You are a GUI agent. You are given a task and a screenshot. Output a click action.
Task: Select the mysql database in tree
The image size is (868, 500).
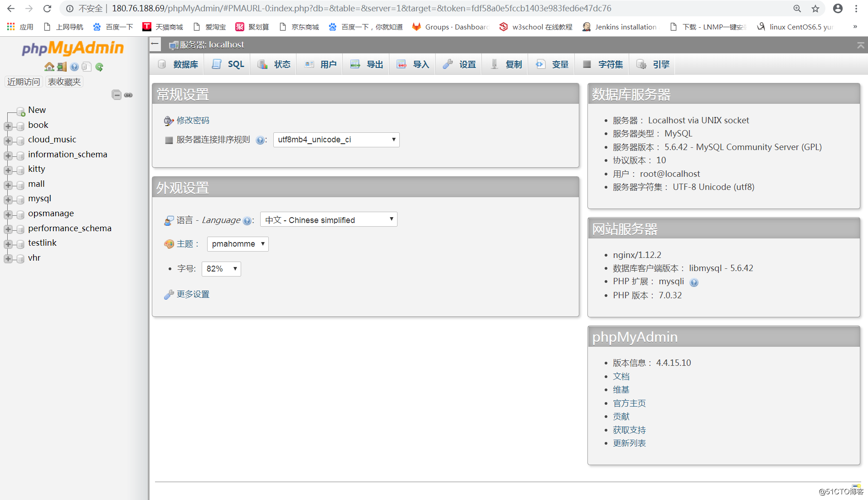point(39,199)
